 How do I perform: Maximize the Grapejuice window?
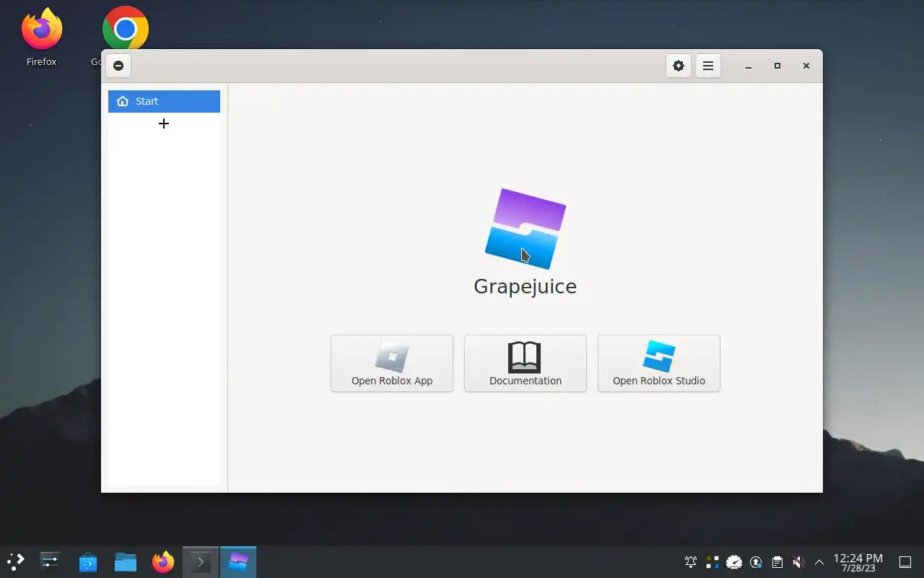tap(777, 66)
